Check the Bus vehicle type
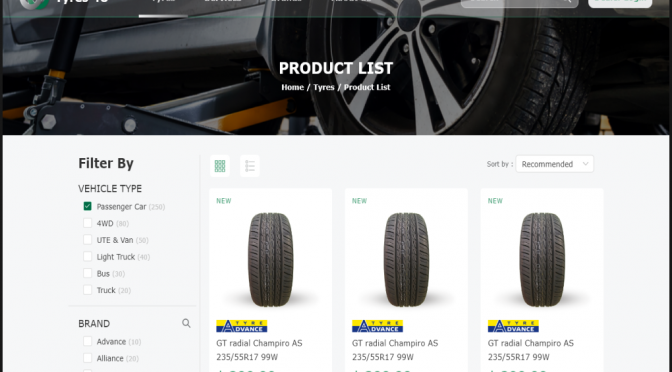The height and width of the screenshot is (372, 672). pyautogui.click(x=87, y=273)
